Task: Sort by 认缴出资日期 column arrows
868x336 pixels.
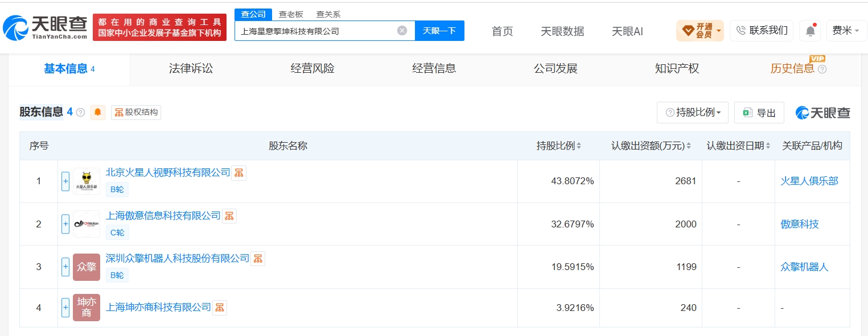Action: [x=768, y=146]
